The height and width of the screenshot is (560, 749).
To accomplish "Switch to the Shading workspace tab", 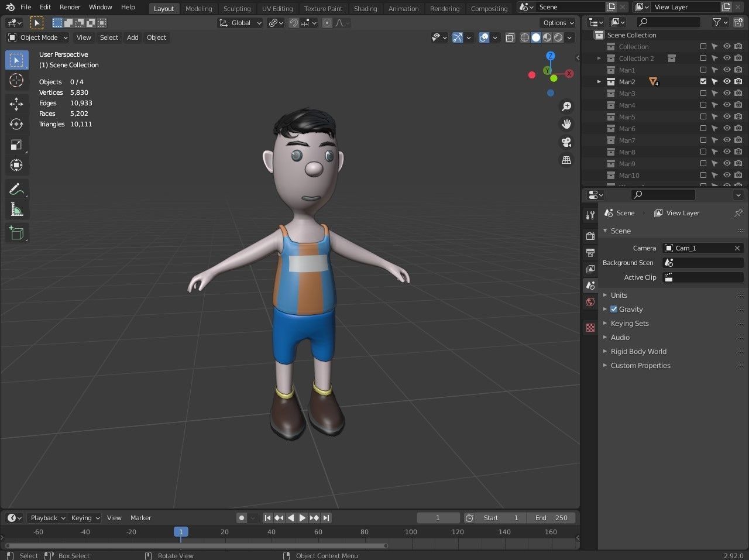I will coord(365,9).
